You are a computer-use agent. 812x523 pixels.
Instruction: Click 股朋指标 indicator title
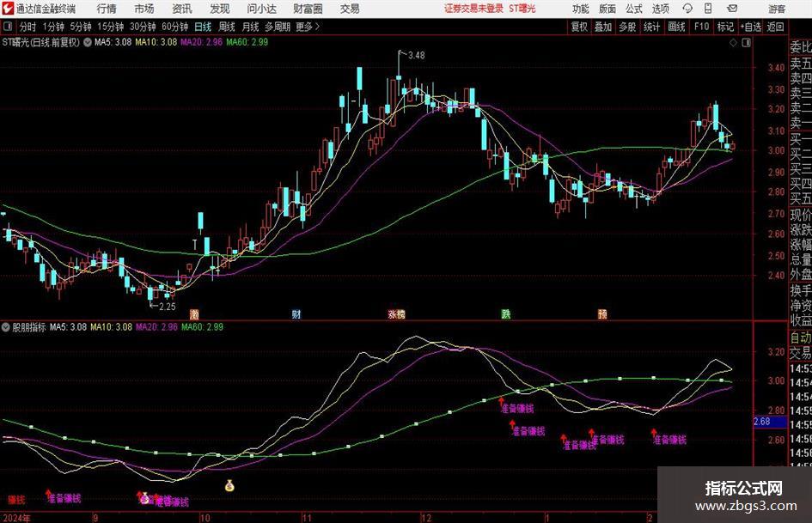point(29,327)
